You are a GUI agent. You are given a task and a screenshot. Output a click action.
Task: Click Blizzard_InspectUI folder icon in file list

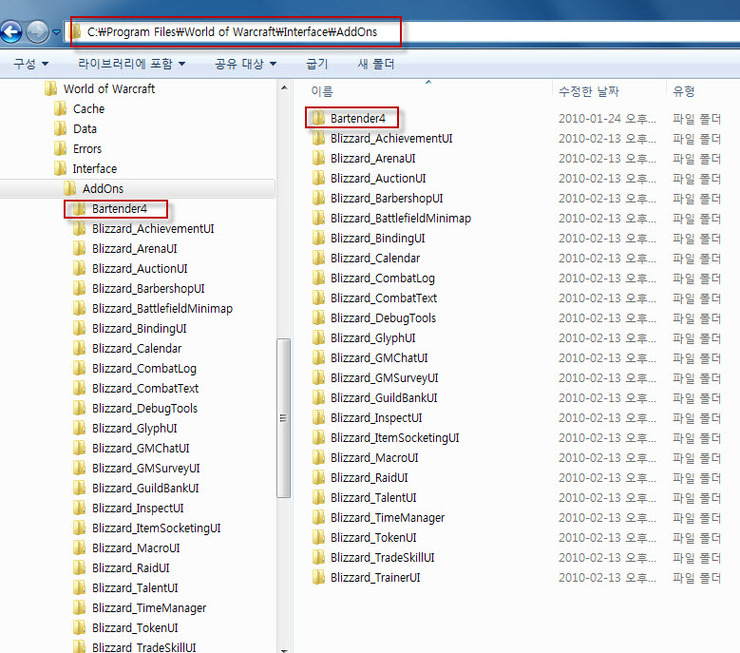319,418
